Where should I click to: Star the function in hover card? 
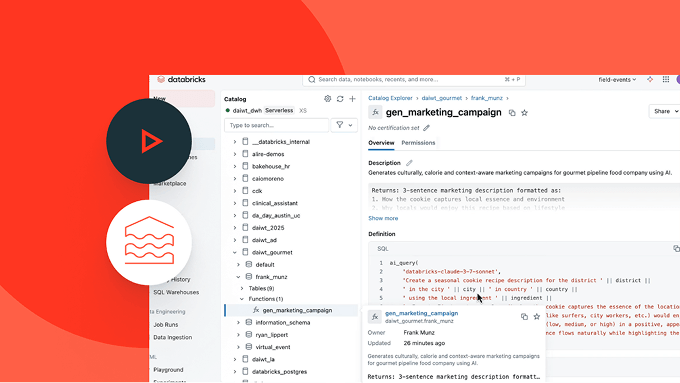pyautogui.click(x=536, y=317)
